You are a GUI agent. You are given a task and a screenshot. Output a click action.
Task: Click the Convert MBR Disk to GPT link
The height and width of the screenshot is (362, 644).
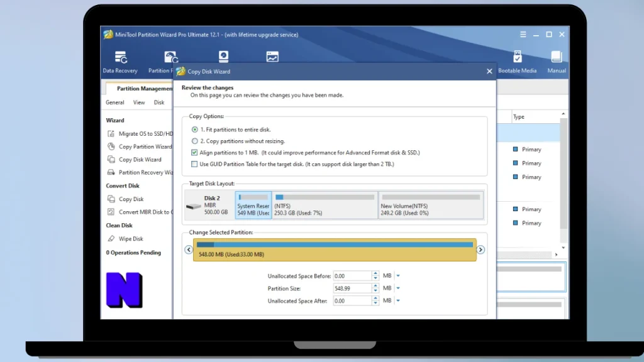(146, 212)
